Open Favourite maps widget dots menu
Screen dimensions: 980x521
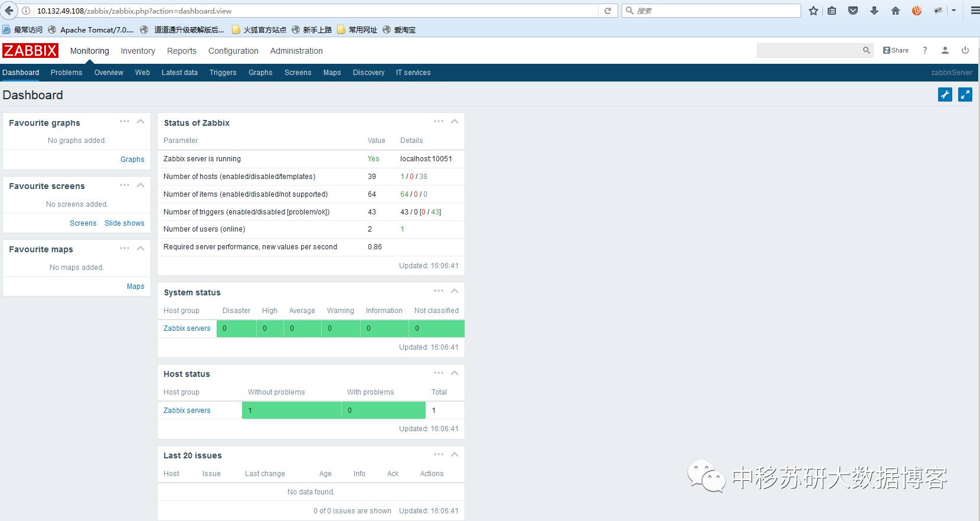(125, 248)
